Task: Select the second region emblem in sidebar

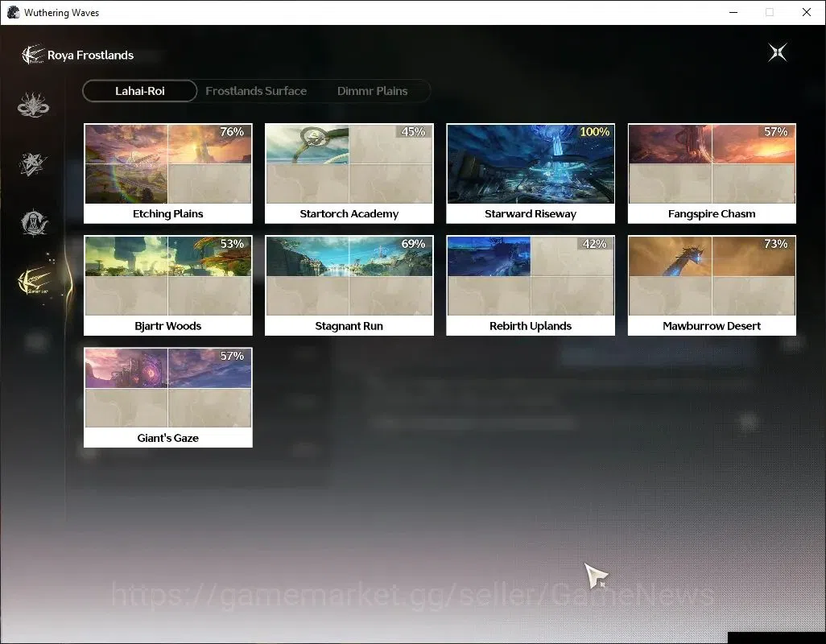Action: [33, 163]
